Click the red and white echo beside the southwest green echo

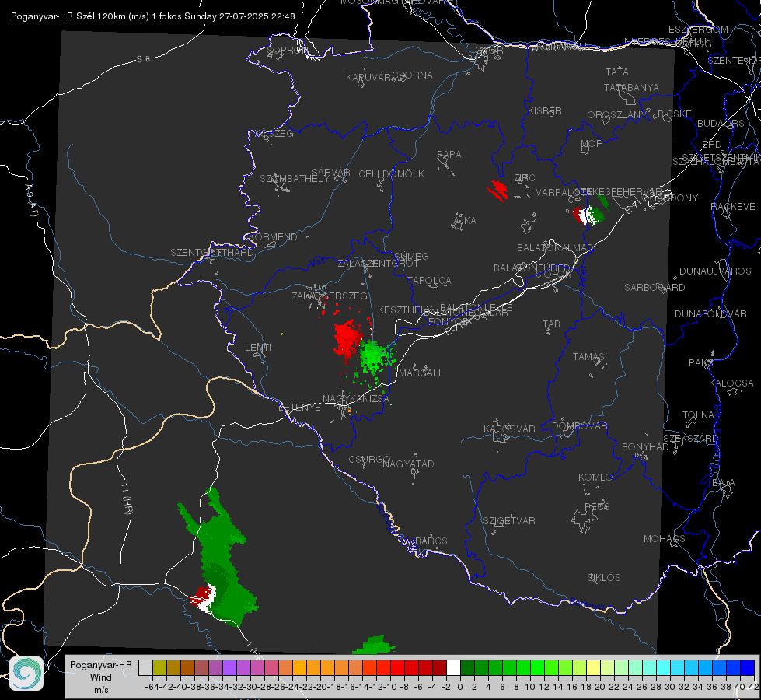(x=203, y=598)
